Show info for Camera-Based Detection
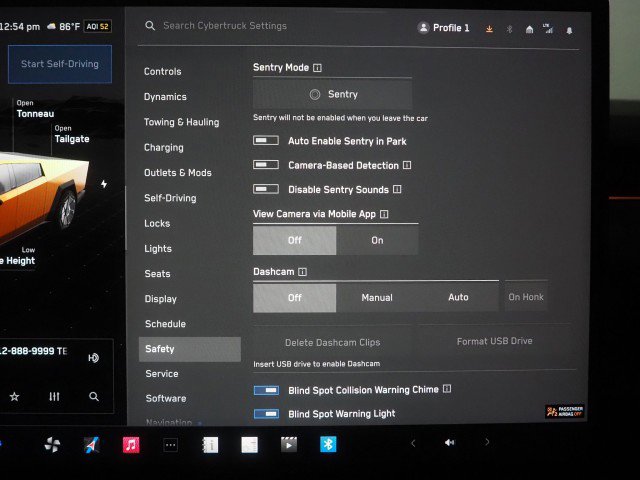Viewport: 640px width, 480px height. click(407, 165)
